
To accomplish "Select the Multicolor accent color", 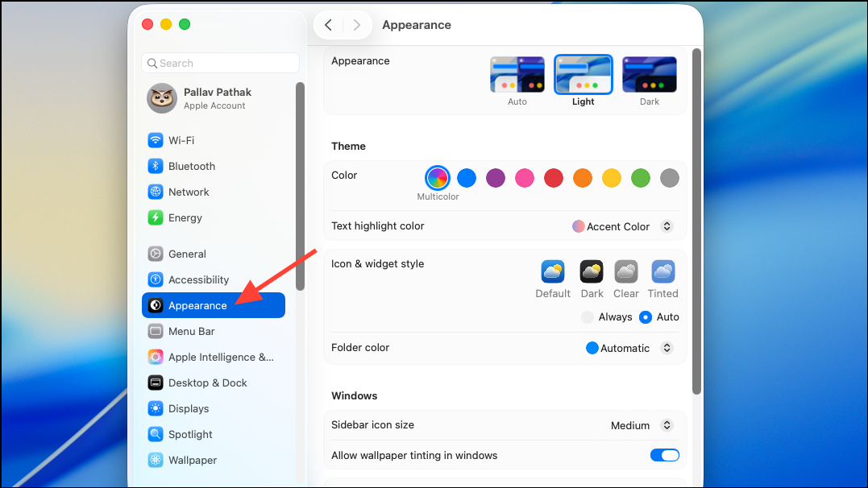I will [x=438, y=178].
